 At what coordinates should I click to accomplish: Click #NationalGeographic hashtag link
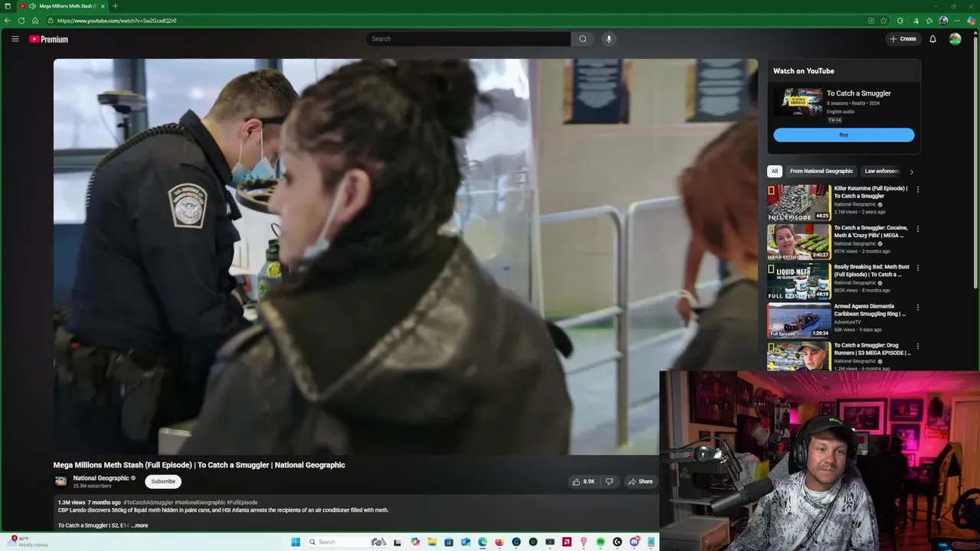point(200,503)
